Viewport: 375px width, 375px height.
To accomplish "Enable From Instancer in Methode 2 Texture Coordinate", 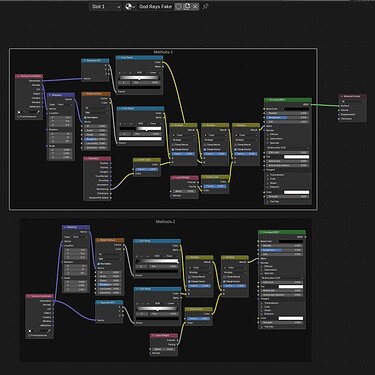I will (29, 335).
